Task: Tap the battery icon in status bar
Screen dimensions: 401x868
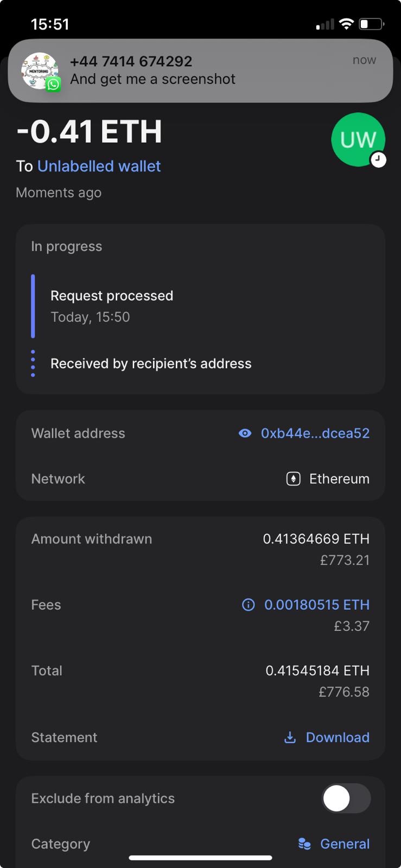Action: (372, 24)
